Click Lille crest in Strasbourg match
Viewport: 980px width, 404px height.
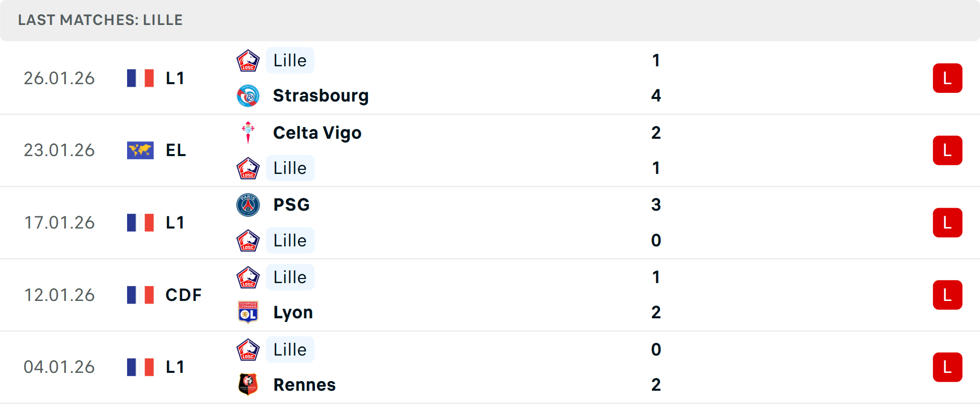tap(248, 61)
